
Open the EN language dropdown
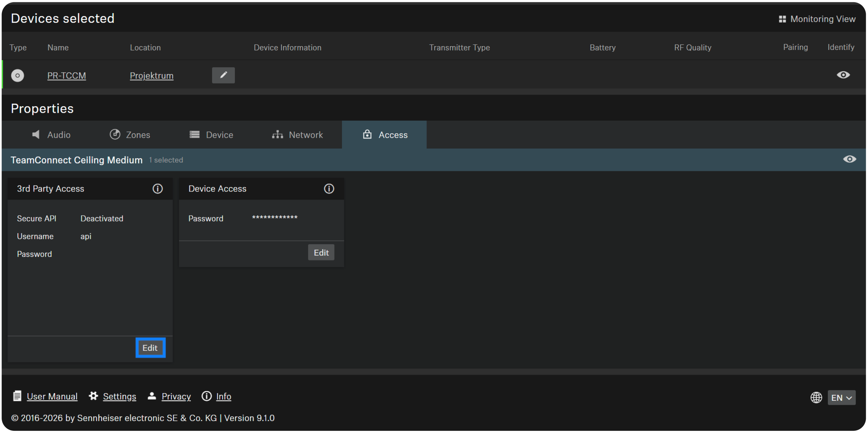click(841, 398)
